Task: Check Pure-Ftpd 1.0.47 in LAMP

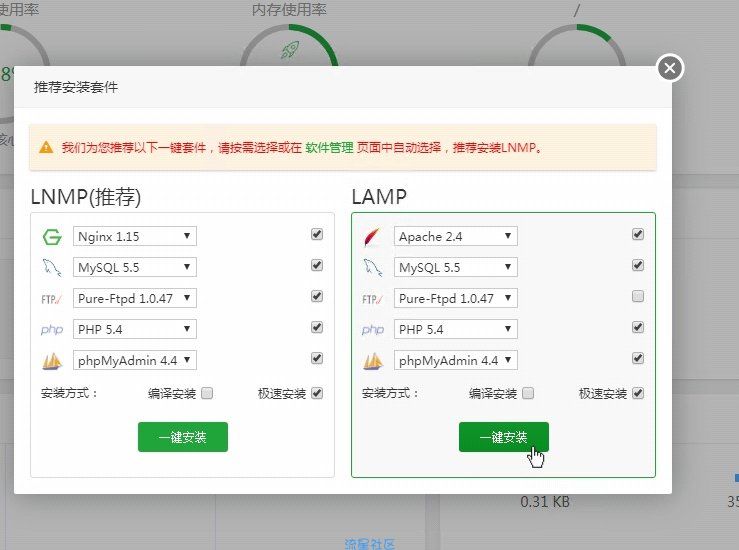Action: click(x=638, y=296)
